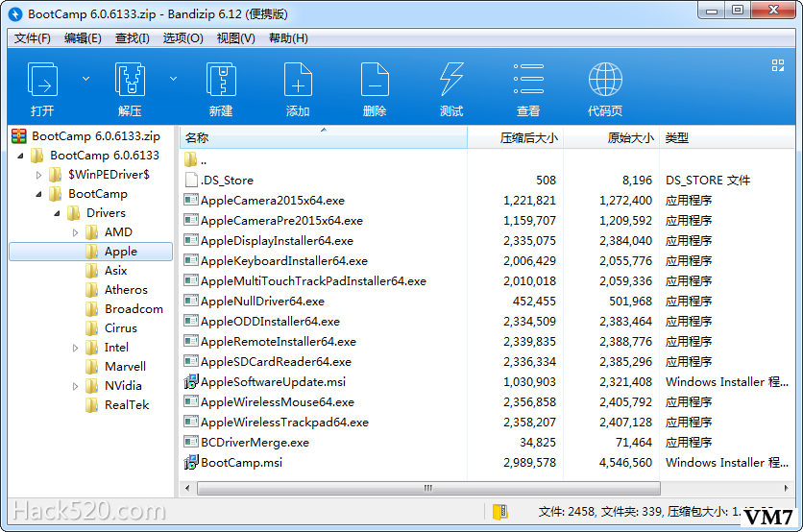Select the BCDriverMerge.exe file icon
The height and width of the screenshot is (532, 803).
(x=191, y=442)
